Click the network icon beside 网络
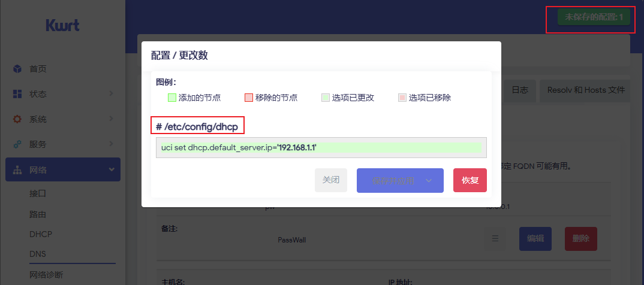This screenshot has width=644, height=285. pyautogui.click(x=17, y=170)
